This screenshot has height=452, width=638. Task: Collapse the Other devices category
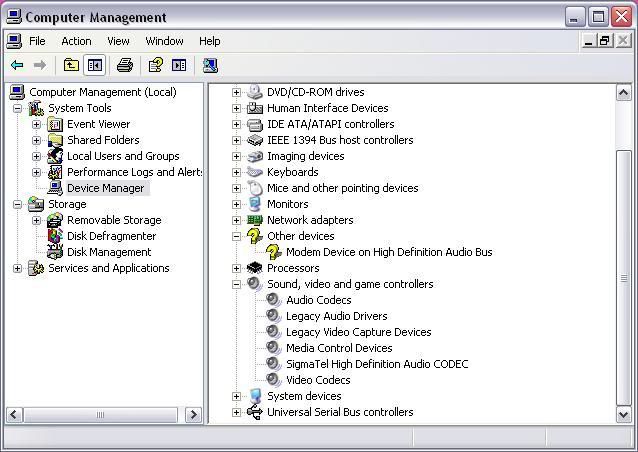[x=236, y=236]
